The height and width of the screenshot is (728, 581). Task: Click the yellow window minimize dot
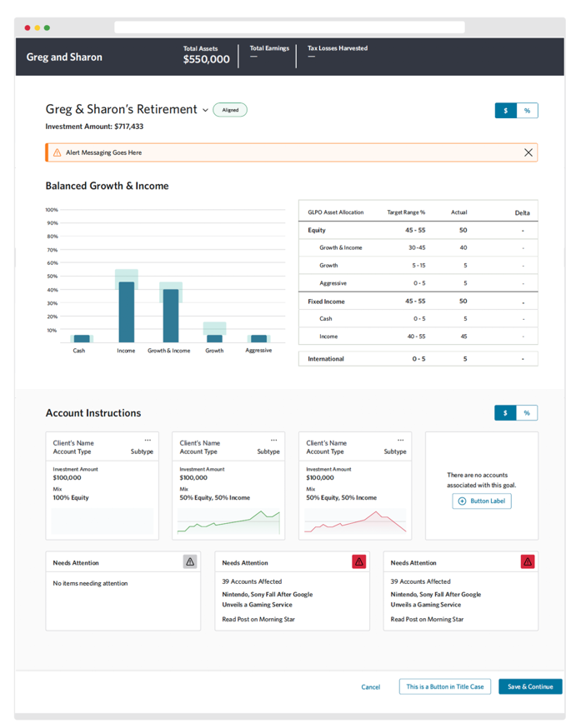(x=38, y=27)
